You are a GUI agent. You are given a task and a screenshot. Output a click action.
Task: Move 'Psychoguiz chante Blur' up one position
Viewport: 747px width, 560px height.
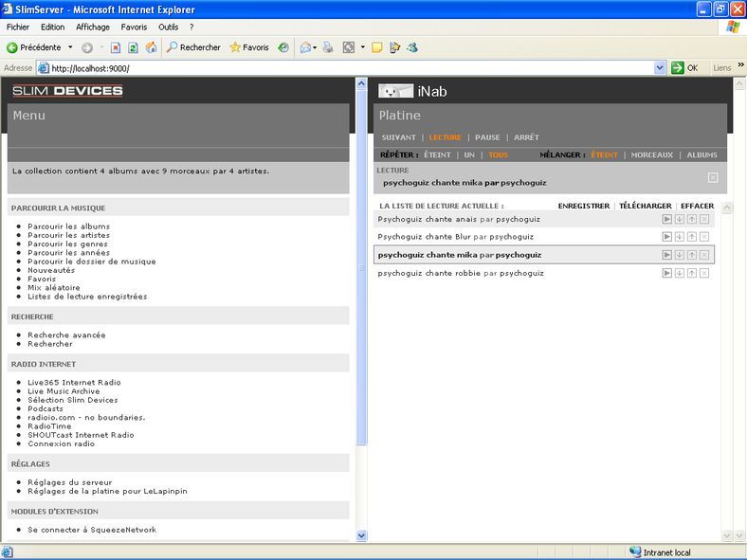tap(692, 237)
